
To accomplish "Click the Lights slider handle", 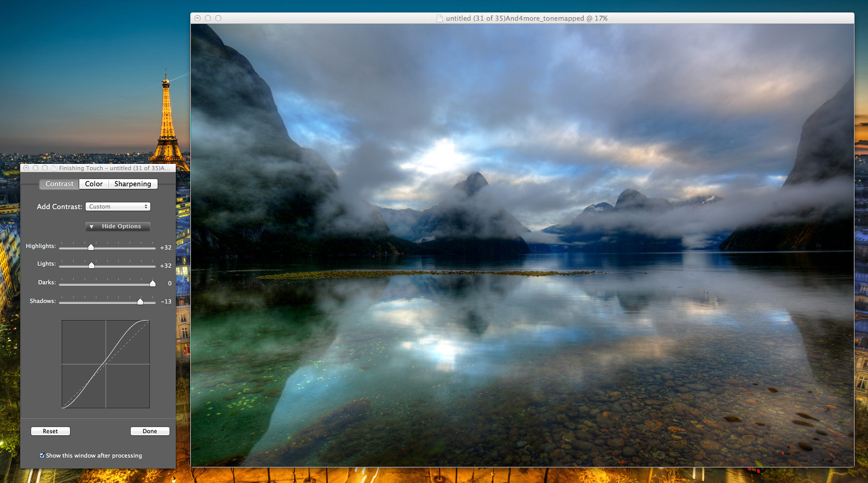I will pos(91,265).
